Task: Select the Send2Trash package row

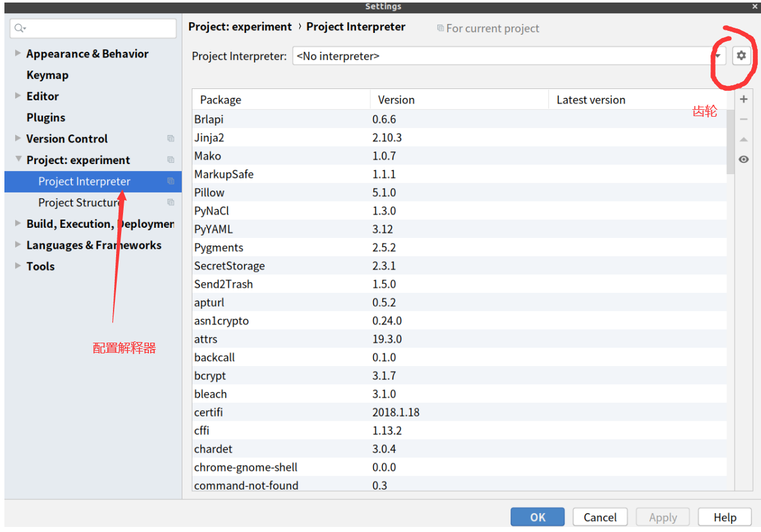Action: 459,284
